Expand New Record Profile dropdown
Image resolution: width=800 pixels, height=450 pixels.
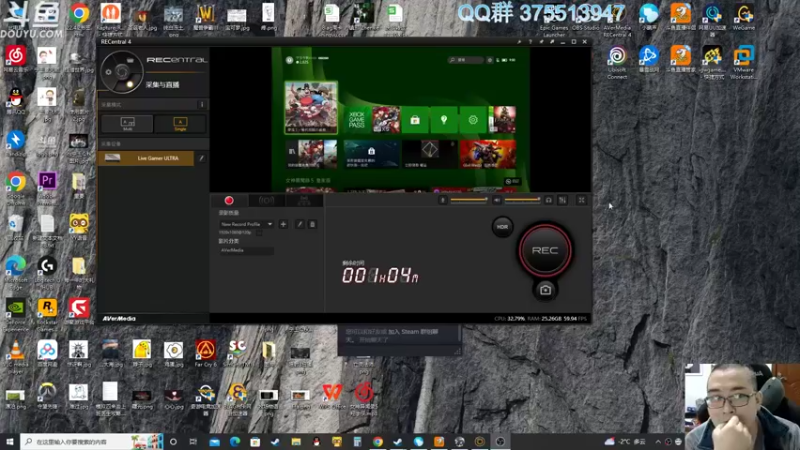270,224
